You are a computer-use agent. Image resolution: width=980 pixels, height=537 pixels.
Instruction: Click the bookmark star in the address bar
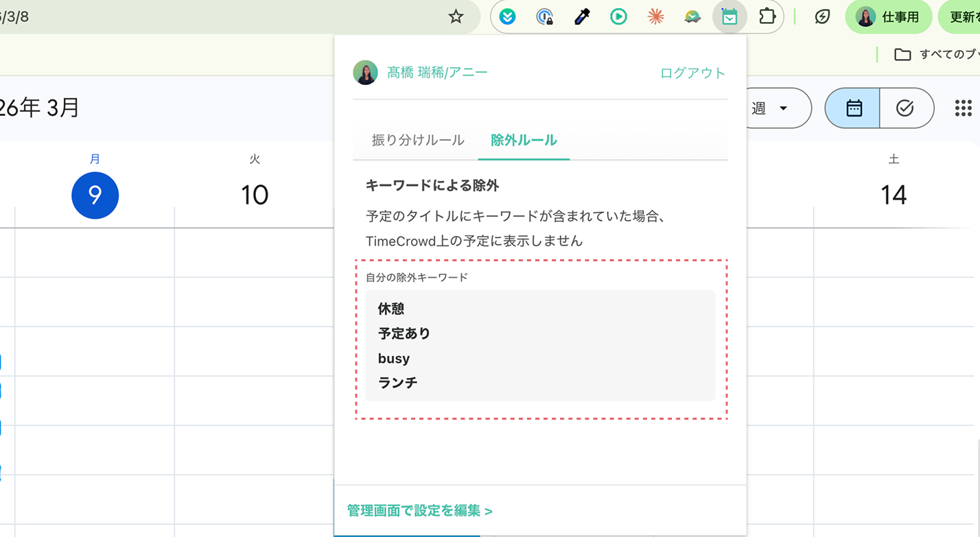[456, 16]
